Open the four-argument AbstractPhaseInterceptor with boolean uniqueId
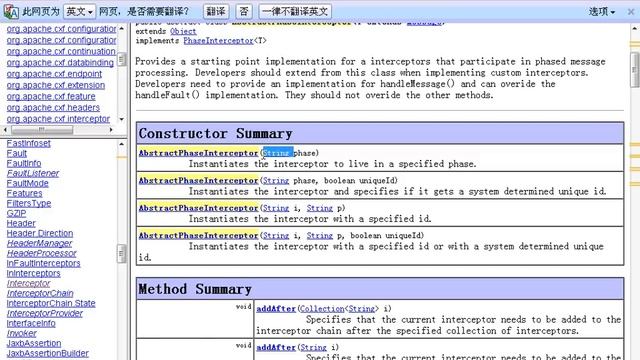Image resolution: width=640 pixels, height=360 pixels. (x=198, y=236)
